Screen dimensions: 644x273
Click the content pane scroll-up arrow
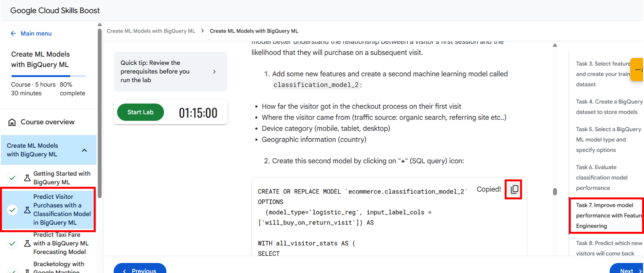555,45
